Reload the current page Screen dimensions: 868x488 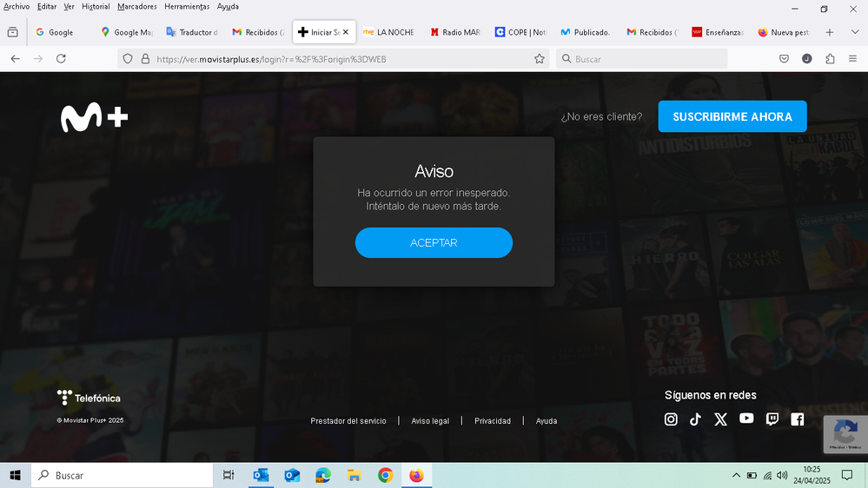coord(61,59)
